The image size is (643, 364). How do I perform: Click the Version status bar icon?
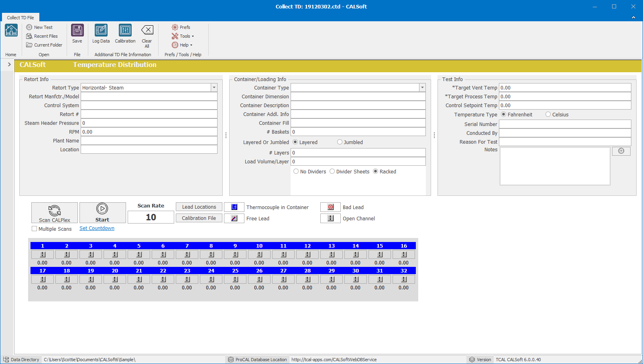pyautogui.click(x=472, y=360)
